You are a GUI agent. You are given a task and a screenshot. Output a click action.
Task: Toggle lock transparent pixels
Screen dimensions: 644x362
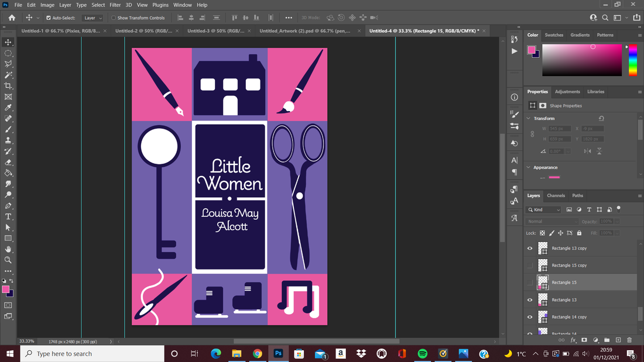click(x=542, y=233)
